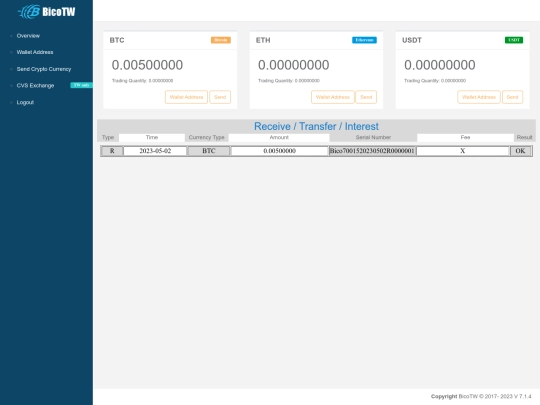
Task: Select the BTC balance 0.00500000
Action: click(x=147, y=65)
